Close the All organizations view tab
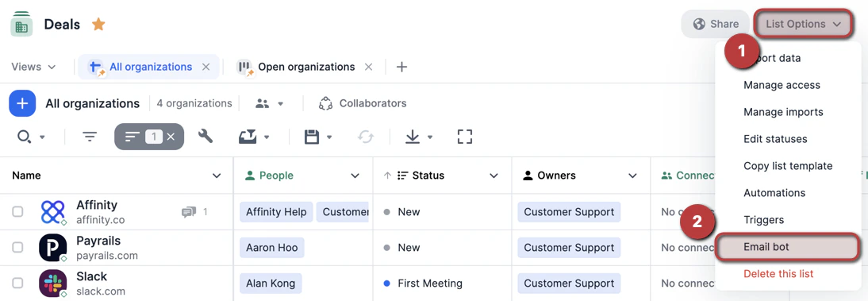This screenshot has width=868, height=301. (x=206, y=67)
